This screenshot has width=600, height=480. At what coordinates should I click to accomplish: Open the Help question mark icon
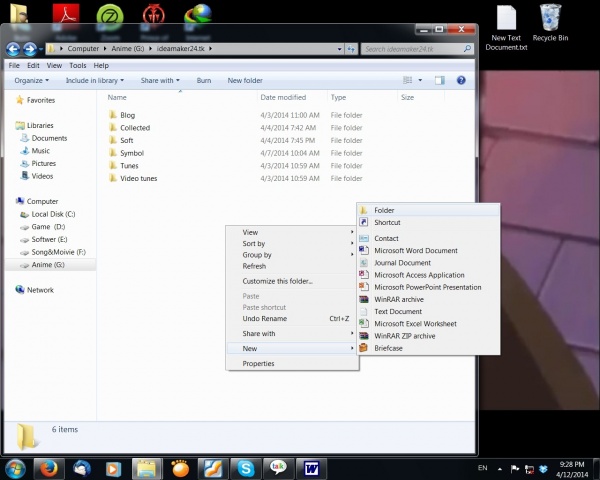461,80
